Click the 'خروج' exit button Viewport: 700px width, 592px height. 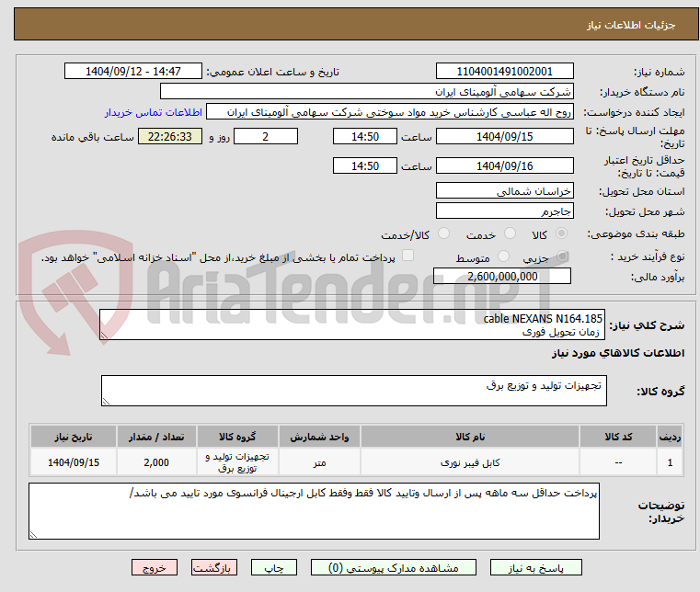tap(154, 567)
